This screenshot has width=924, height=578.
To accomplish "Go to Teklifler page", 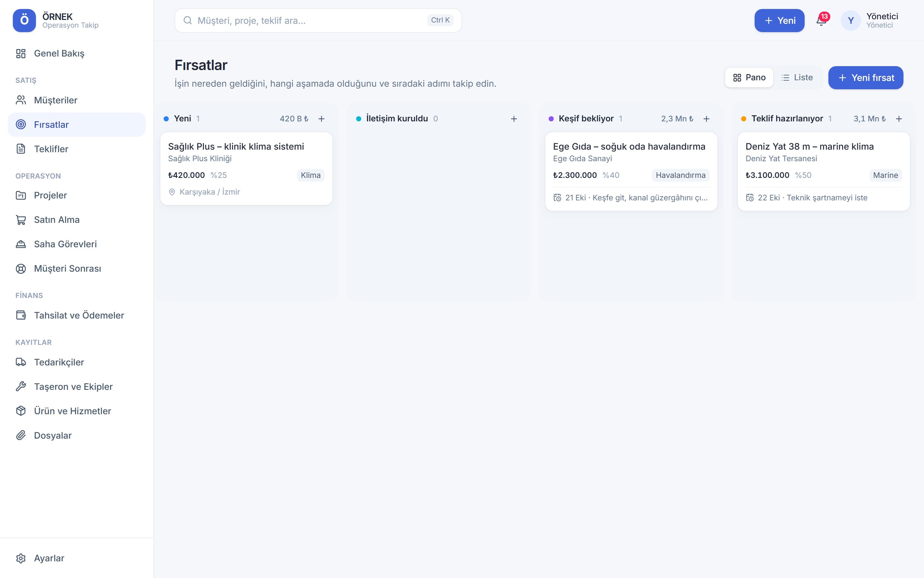I will click(x=76, y=149).
